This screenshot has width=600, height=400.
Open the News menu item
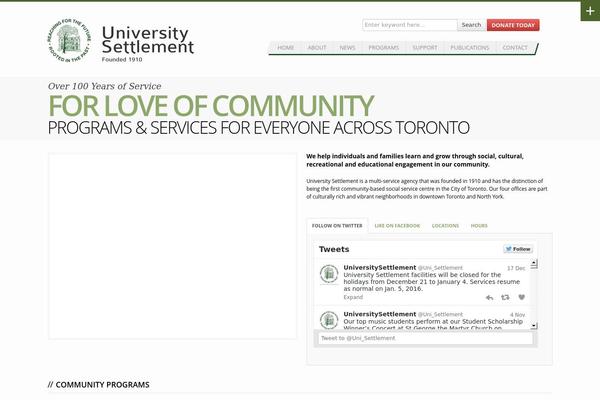pos(347,48)
